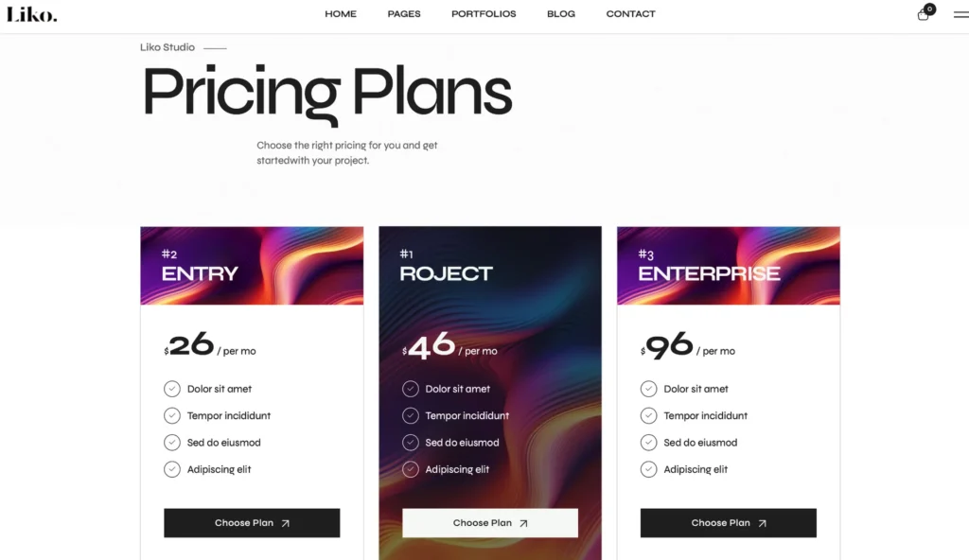Choose the Entry plan button
969x560 pixels.
(252, 523)
